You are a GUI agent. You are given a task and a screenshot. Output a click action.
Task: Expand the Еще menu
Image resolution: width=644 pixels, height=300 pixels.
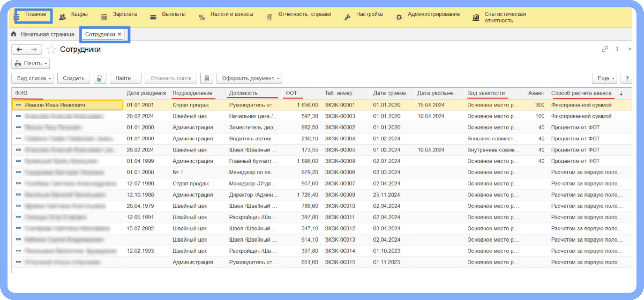pos(605,78)
